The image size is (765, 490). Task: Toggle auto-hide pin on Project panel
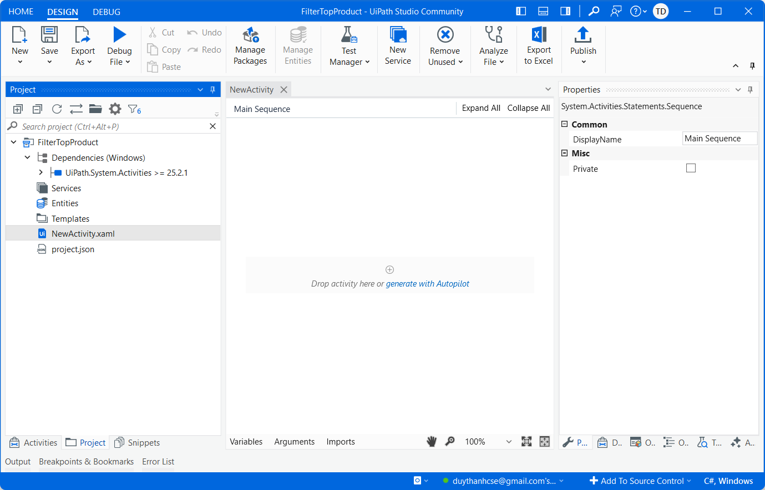coord(213,90)
